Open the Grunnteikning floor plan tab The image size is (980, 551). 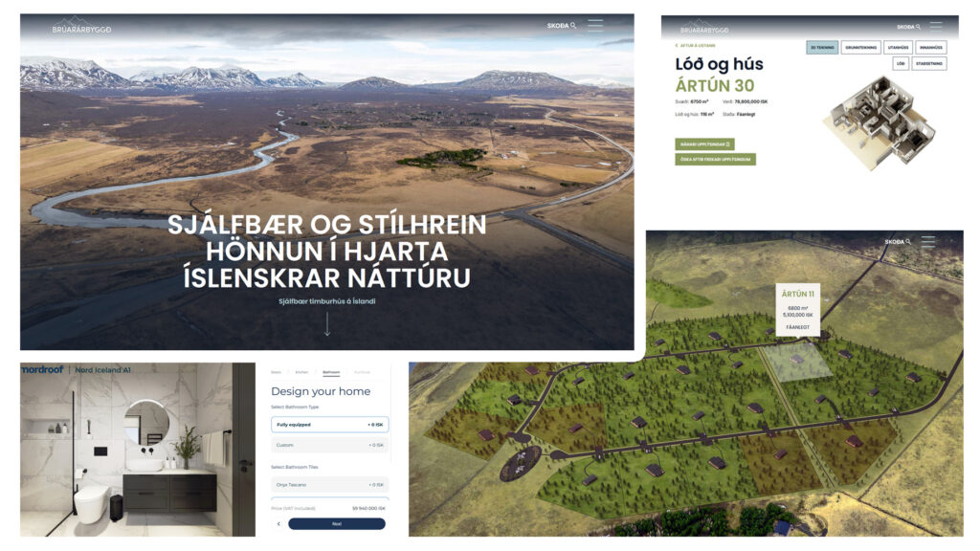pos(861,47)
